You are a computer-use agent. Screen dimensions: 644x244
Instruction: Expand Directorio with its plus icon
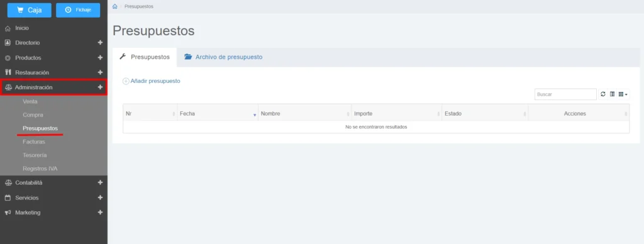100,43
